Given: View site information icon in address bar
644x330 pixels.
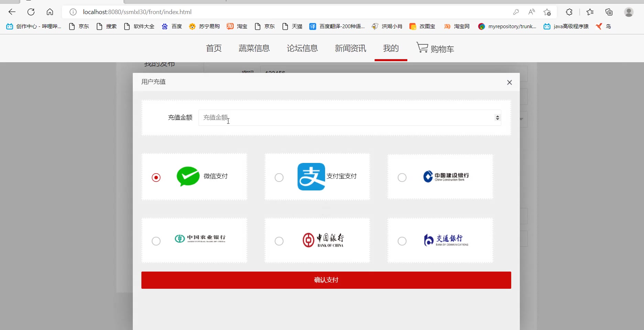Looking at the screenshot, I should (73, 12).
